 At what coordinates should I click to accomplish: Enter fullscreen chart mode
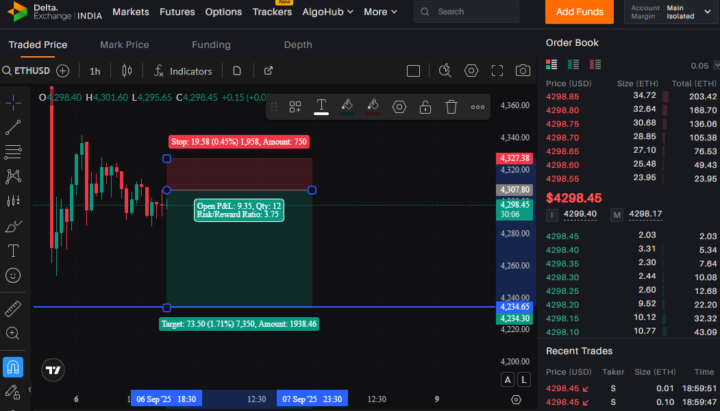pyautogui.click(x=497, y=71)
